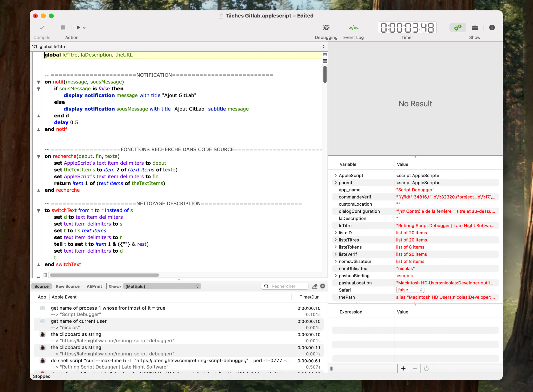Click the Timer display
The image size is (533, 392).
tap(407, 27)
